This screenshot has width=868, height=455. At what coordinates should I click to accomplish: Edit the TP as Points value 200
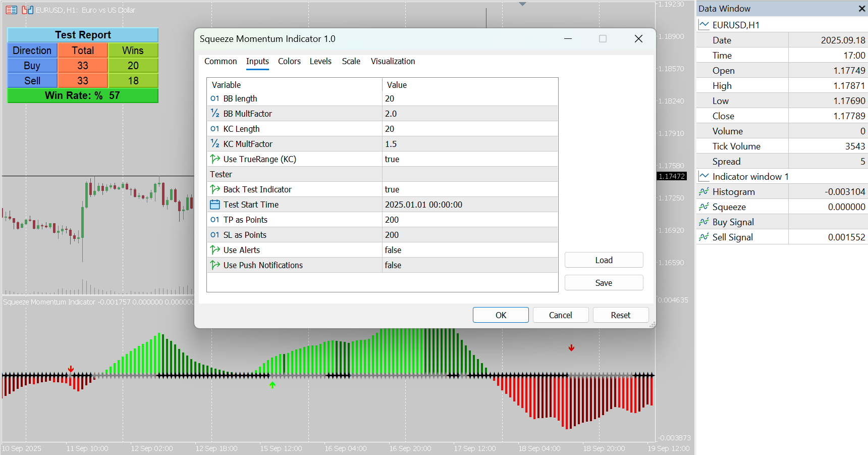470,220
